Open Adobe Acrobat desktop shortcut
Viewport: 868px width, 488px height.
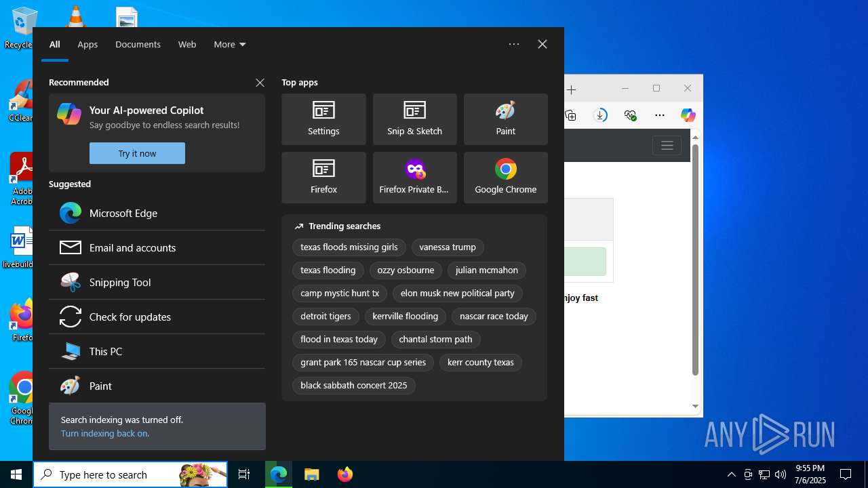(x=22, y=179)
